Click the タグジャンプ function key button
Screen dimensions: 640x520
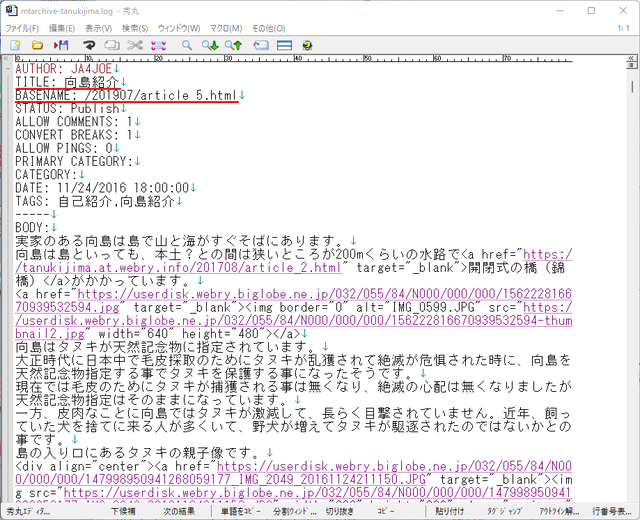click(504, 511)
